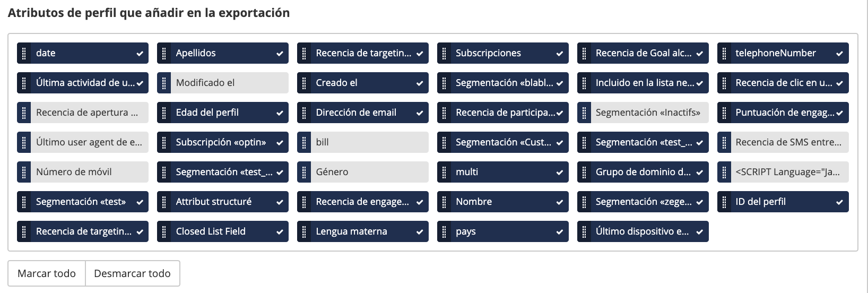Screen dimensions: 868x293
Task: Click the drag handle for Nombre
Action: point(444,202)
